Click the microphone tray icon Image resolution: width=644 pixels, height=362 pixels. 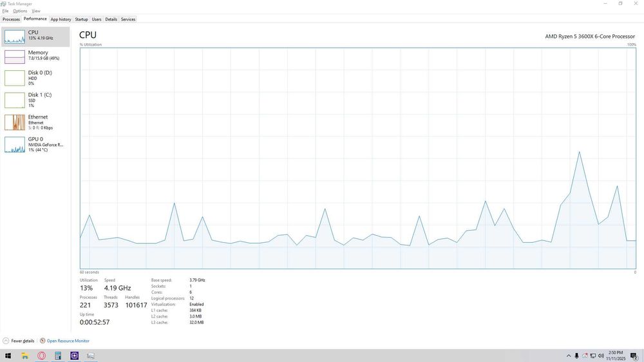[576, 356]
